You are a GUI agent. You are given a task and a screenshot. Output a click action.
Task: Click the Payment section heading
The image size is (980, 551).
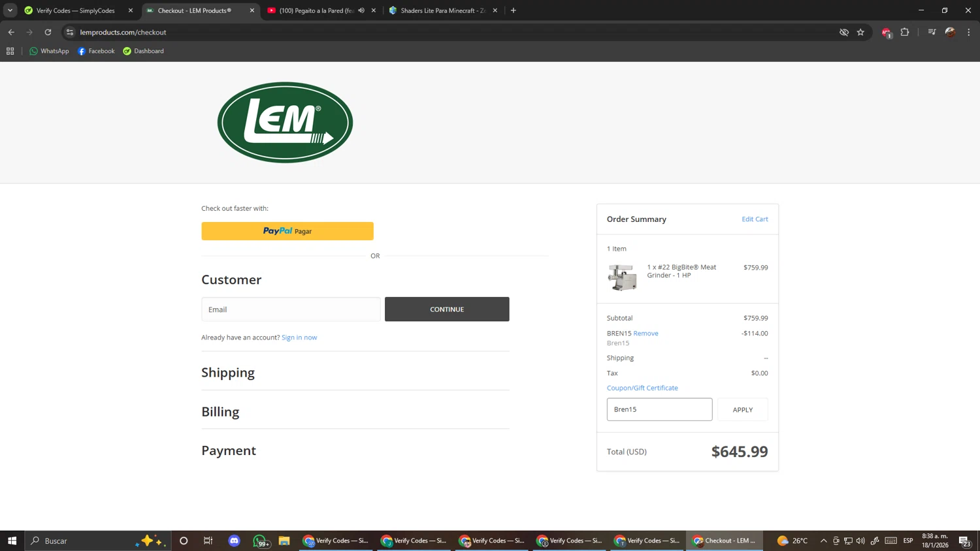click(x=229, y=450)
